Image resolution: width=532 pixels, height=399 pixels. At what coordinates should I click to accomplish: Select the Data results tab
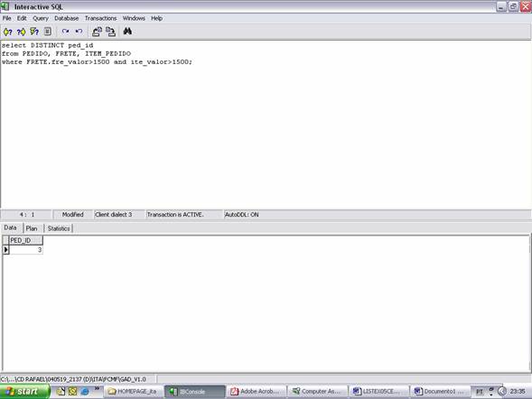click(10, 227)
